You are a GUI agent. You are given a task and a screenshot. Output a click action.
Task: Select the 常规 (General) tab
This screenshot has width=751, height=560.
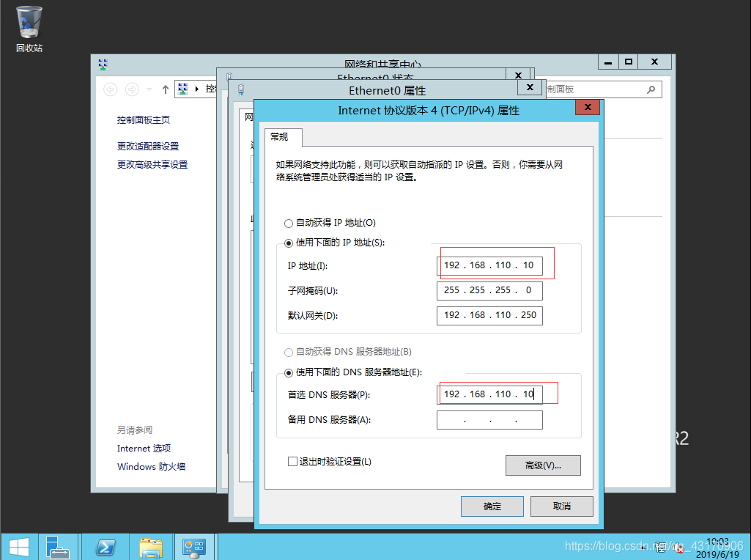point(283,137)
